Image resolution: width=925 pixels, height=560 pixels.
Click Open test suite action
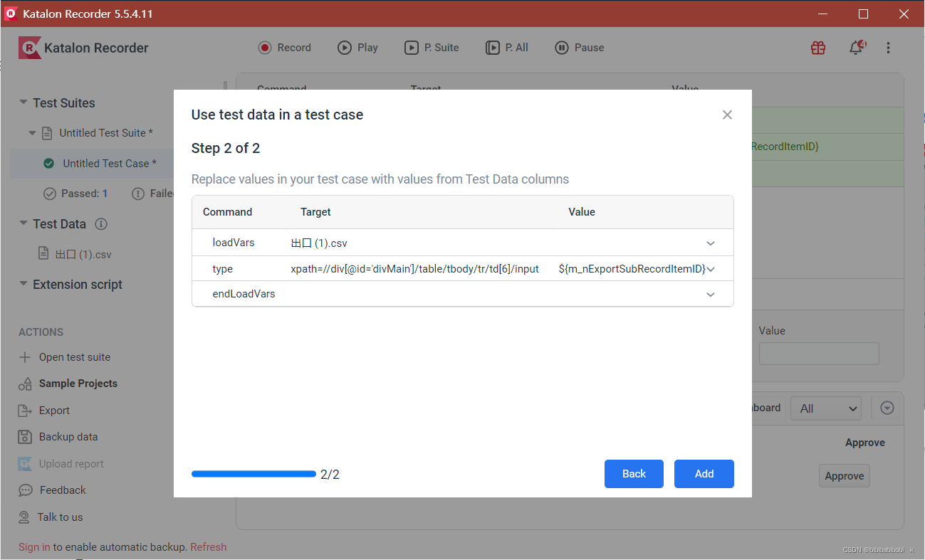click(75, 357)
